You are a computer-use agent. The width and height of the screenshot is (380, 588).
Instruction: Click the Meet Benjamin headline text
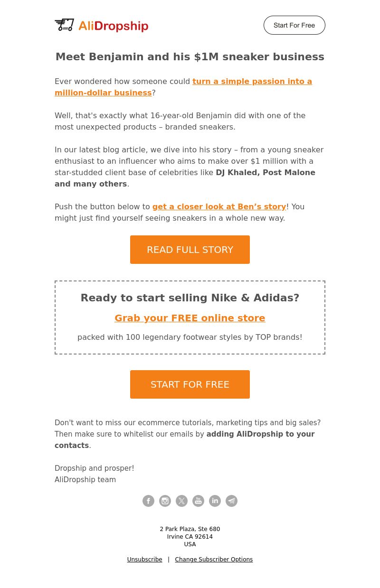190,57
